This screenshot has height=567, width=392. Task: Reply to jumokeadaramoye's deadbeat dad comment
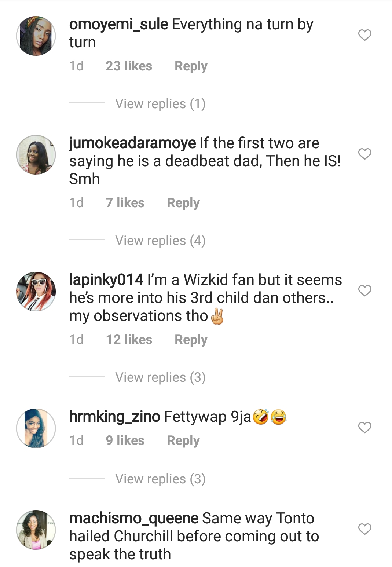[183, 203]
